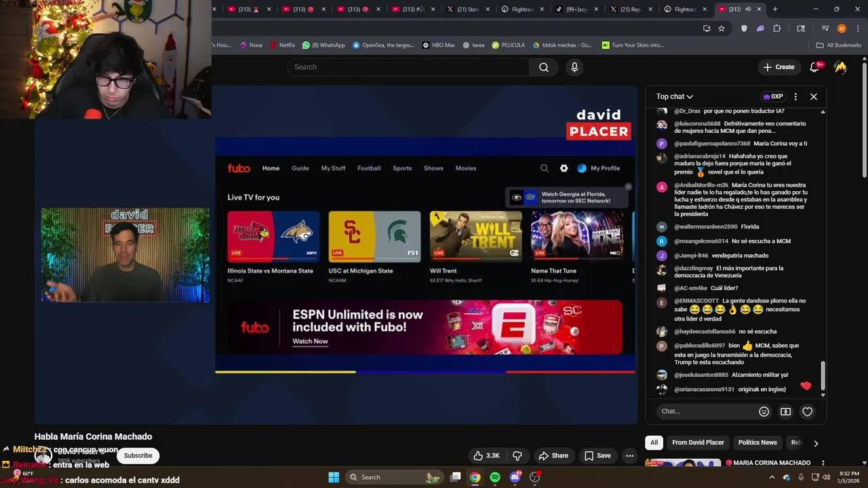
Task: Open Spotify from the taskbar
Action: coord(495,477)
